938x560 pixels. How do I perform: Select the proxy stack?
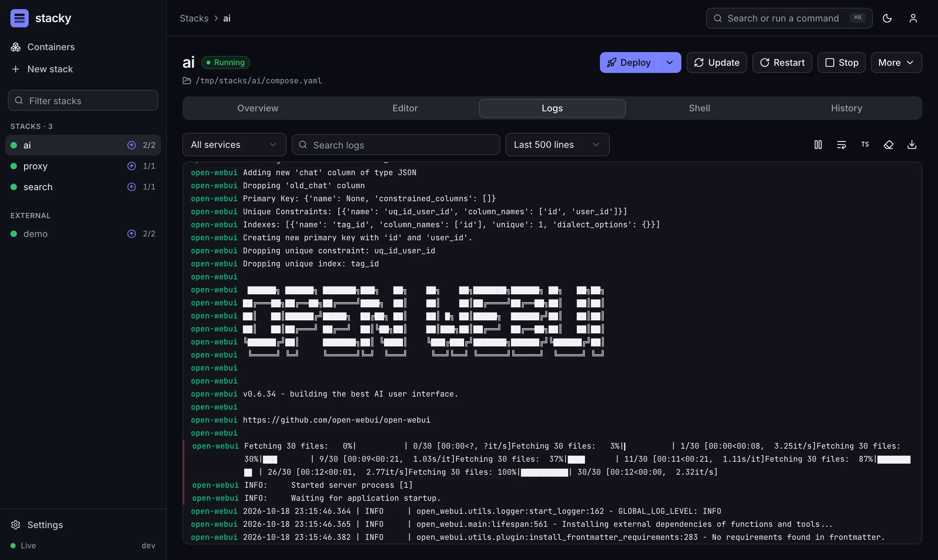(83, 166)
